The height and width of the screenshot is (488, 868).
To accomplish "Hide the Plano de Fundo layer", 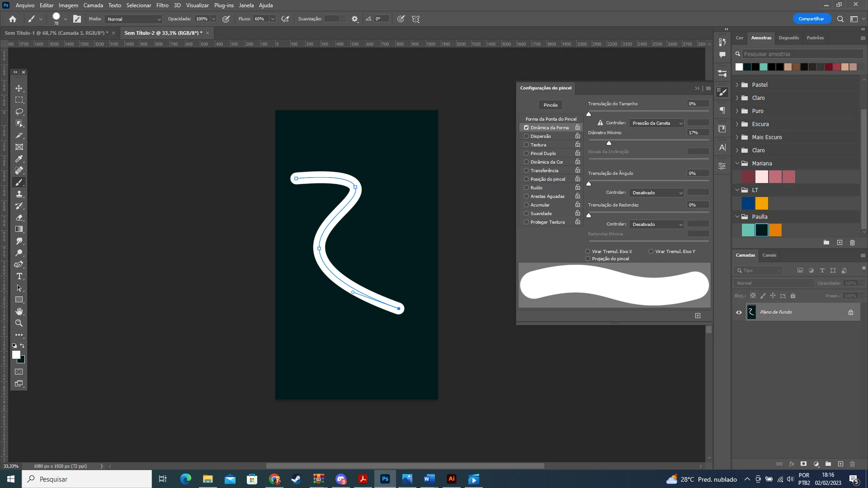I will coord(739,312).
